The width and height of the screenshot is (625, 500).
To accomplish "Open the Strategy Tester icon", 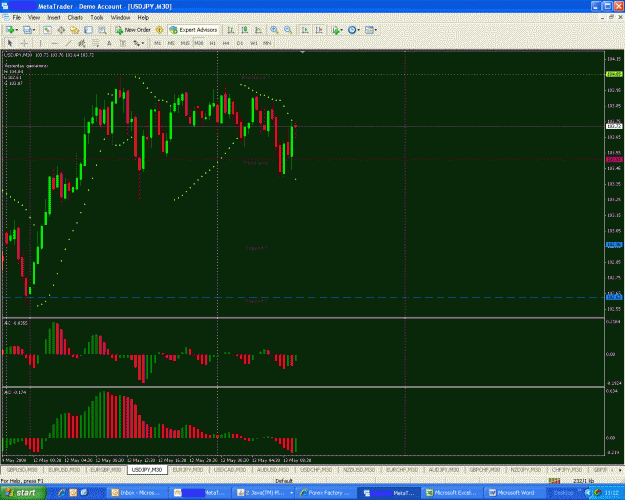I will point(102,30).
